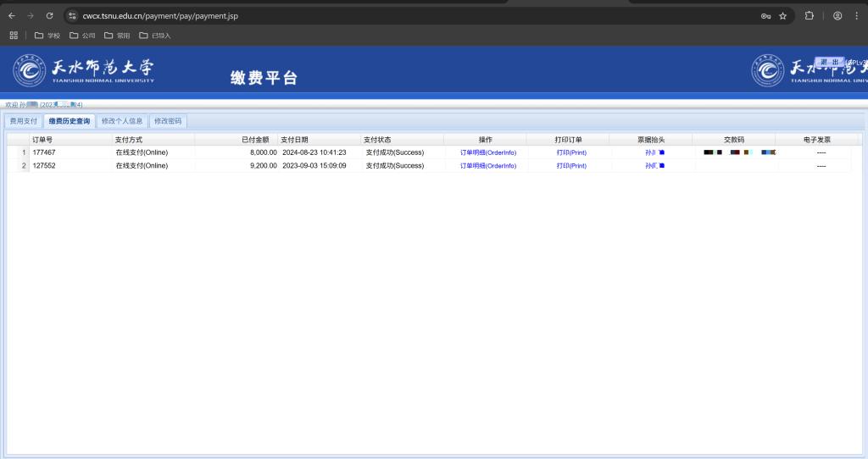Image resolution: width=868 pixels, height=459 pixels.
Task: Expand the 学校 bookmarks folder
Action: coord(47,36)
